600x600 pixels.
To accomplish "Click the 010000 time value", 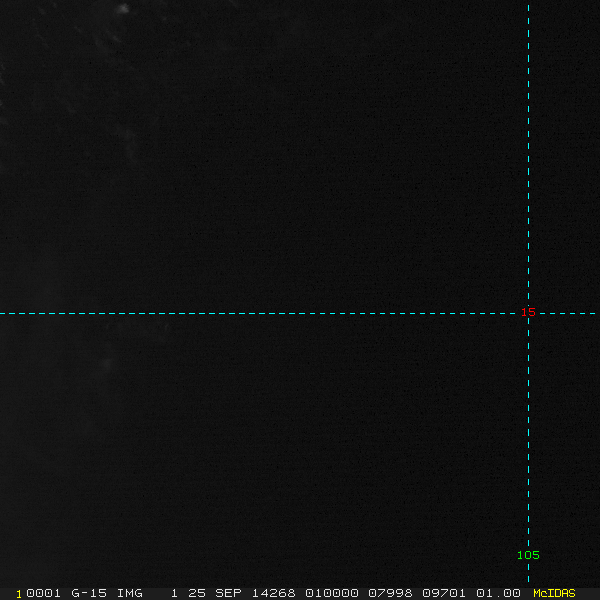I will (332, 593).
